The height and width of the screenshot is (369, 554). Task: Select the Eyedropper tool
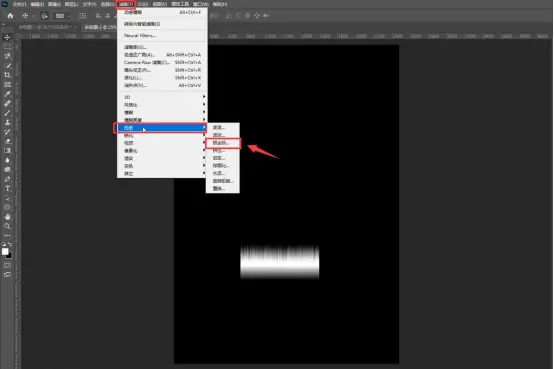[7, 94]
